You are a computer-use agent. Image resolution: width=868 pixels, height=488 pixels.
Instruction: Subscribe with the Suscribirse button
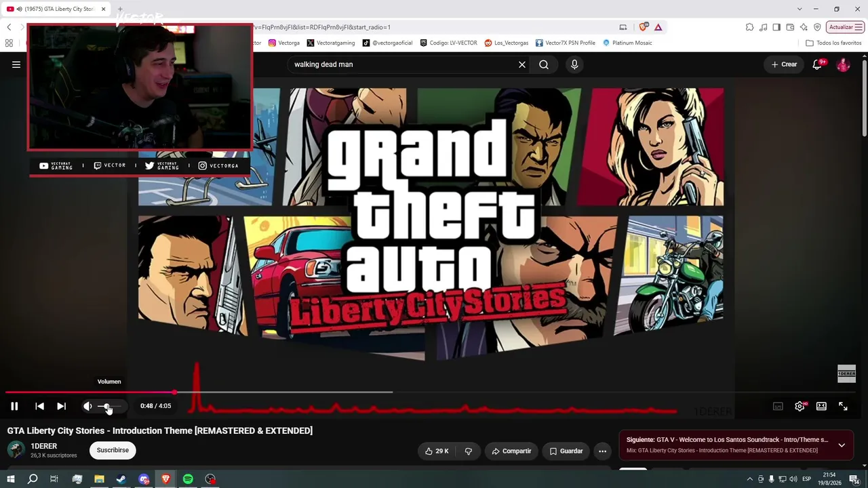pos(113,450)
